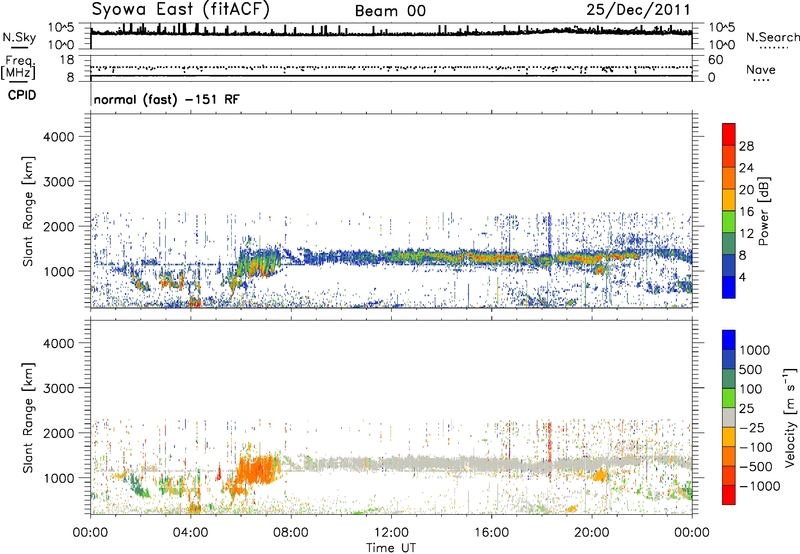800x554 pixels.
Task: Pick the red bottom segment of Velocity bar
Action: pyautogui.click(x=729, y=495)
